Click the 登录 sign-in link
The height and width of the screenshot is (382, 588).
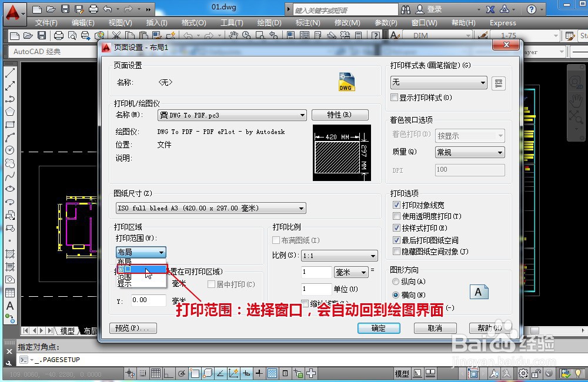pos(435,9)
